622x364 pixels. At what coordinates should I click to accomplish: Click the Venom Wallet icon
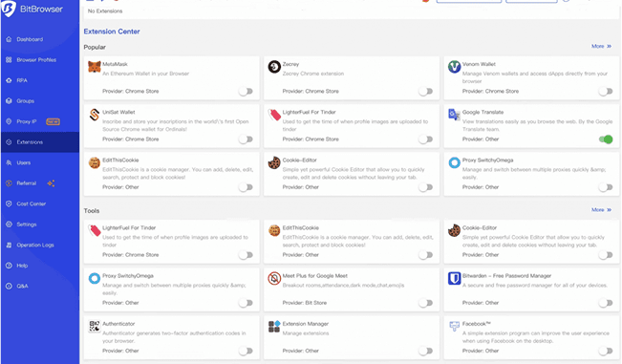(454, 67)
